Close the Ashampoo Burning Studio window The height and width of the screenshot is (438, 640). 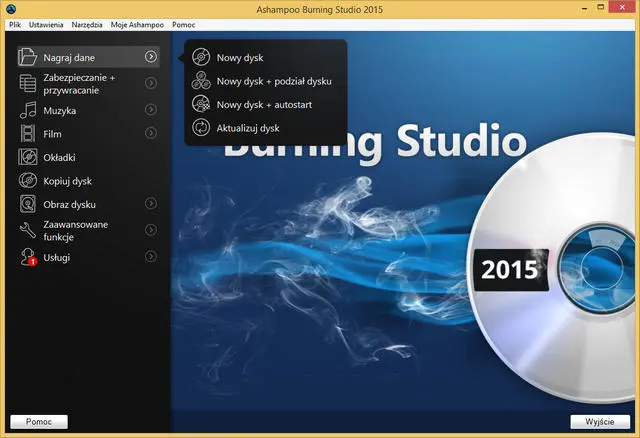coord(622,7)
